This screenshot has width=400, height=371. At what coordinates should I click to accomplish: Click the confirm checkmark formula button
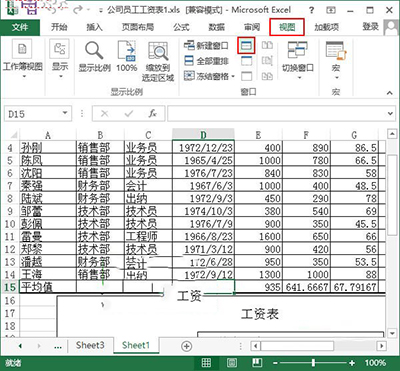128,114
